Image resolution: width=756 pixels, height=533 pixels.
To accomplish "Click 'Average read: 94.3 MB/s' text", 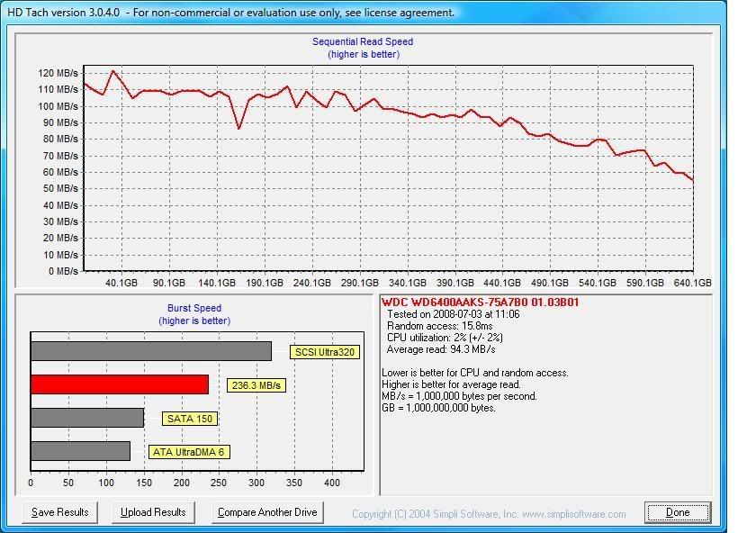I will (x=441, y=349).
